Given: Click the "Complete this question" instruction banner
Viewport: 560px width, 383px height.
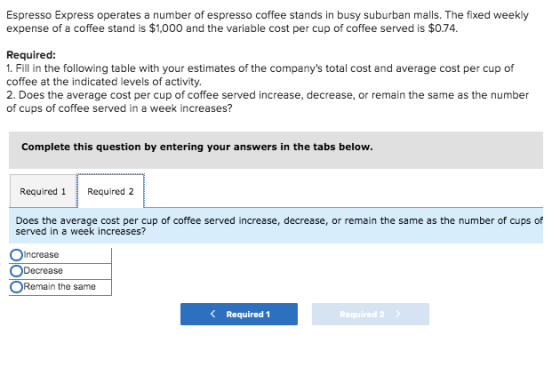Looking at the screenshot, I should [x=276, y=150].
